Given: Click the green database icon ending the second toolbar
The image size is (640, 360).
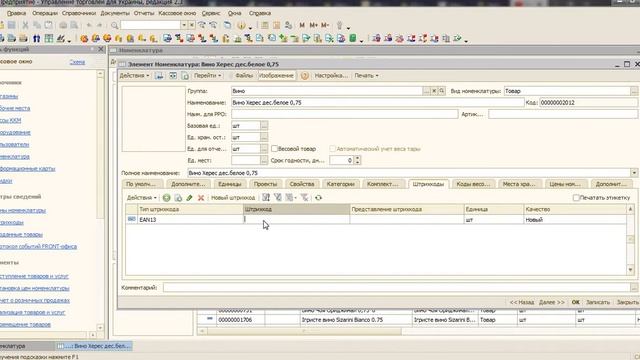Looking at the screenshot, I should coord(353,39).
